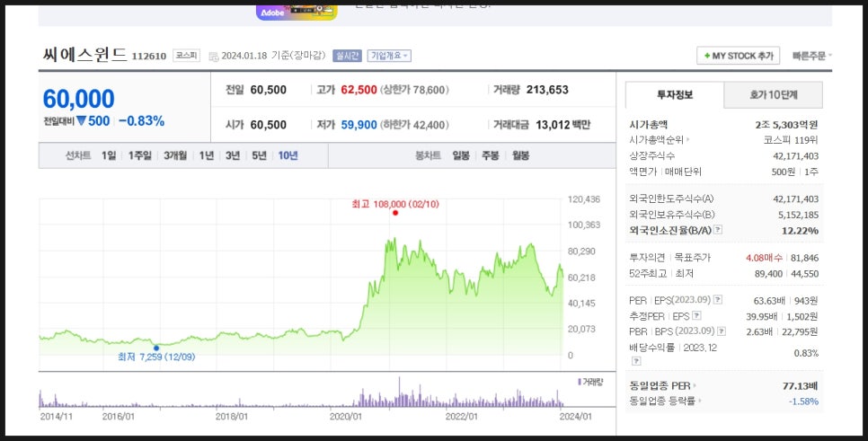Viewport: 868px width, 441px height.
Task: Click the calendar icon beside 2024.01.18
Action: point(214,57)
